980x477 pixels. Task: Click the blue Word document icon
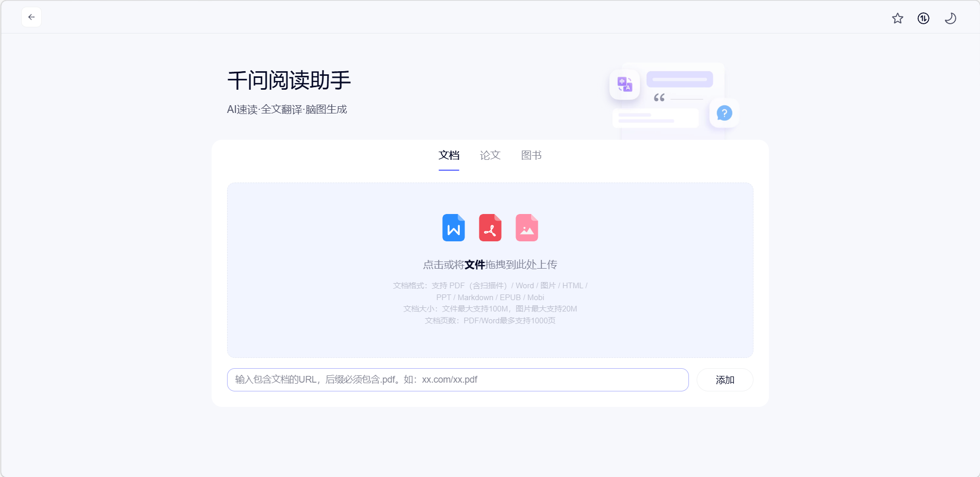[x=453, y=228]
